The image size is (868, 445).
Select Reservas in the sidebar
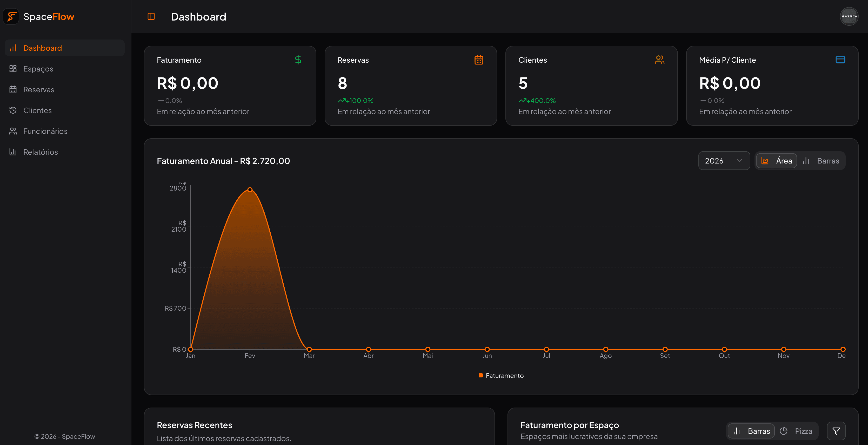pos(39,89)
